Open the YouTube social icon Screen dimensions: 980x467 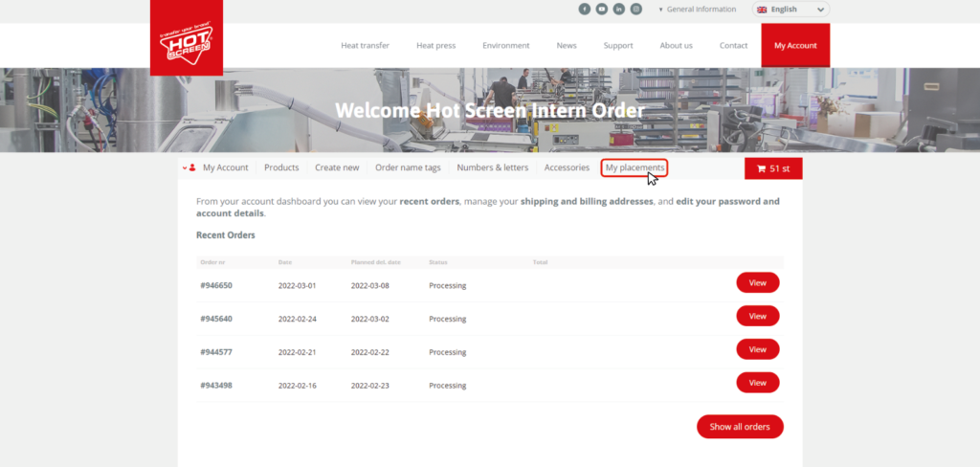tap(602, 10)
